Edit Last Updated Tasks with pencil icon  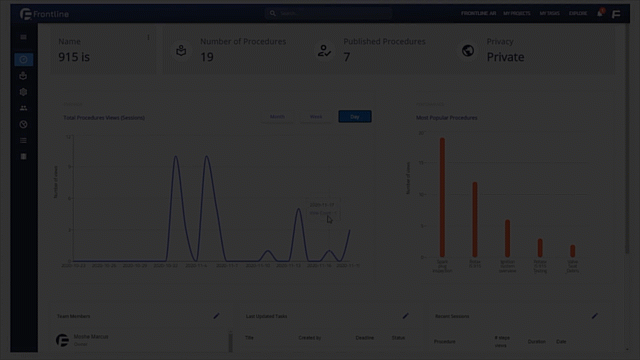click(x=405, y=316)
